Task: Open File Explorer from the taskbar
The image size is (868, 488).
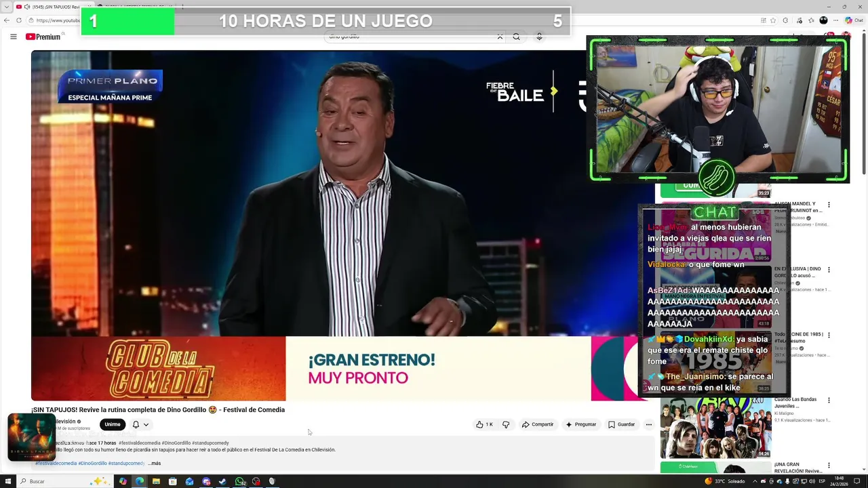Action: [x=156, y=481]
